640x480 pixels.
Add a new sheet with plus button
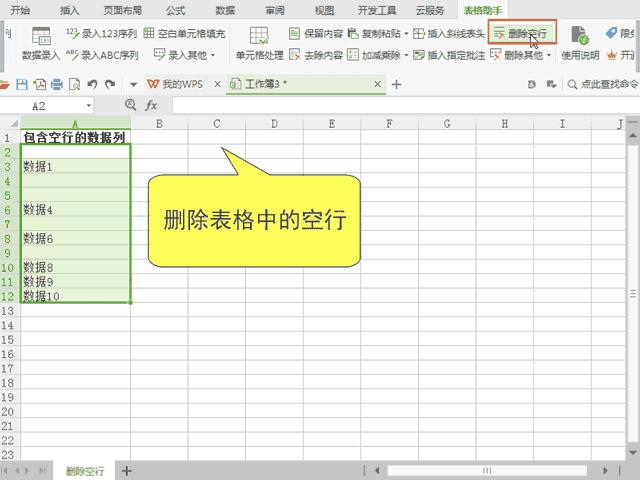coord(127,471)
